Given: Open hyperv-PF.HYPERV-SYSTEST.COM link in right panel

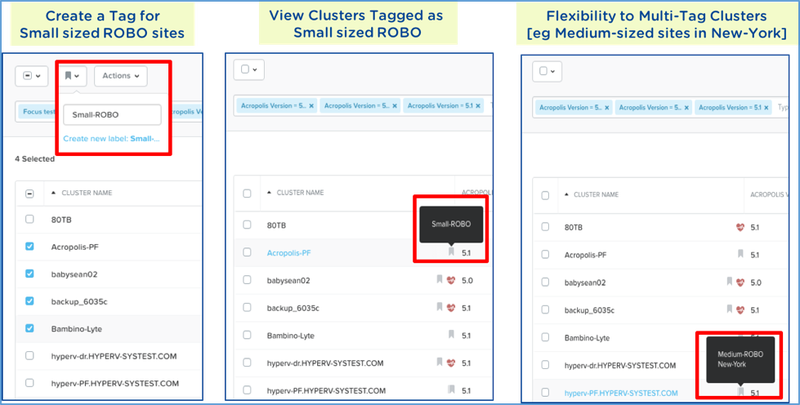Looking at the screenshot, I should [621, 393].
